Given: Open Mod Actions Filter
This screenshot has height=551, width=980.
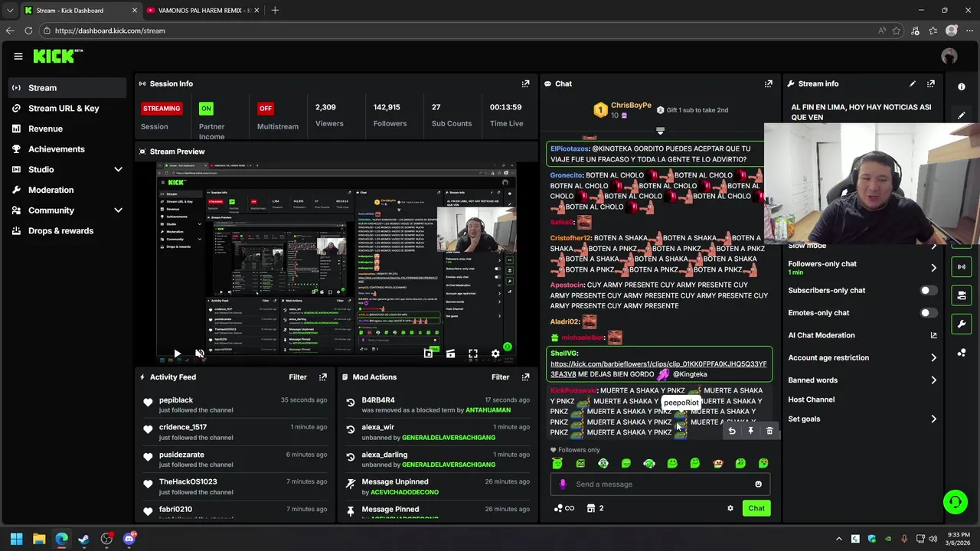Looking at the screenshot, I should [x=500, y=377].
